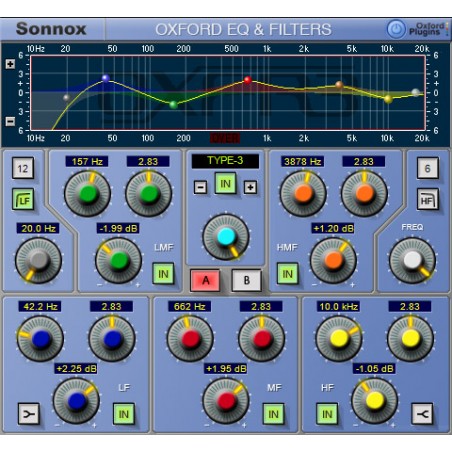Click the Oxford Plugins logo
Screen dimensions: 452x452
(429, 29)
